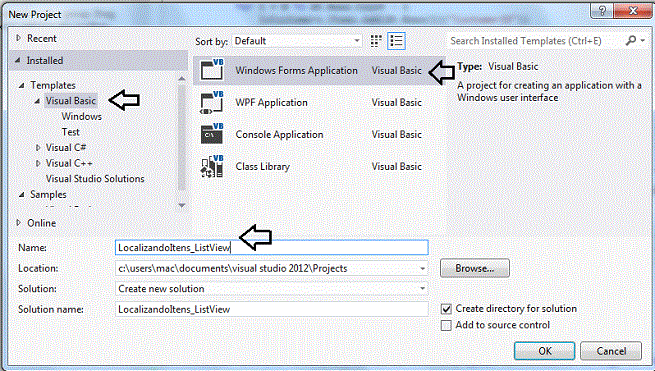Collapse the Visual Basic tree node
Screen dimensions: 655x371
point(37,101)
